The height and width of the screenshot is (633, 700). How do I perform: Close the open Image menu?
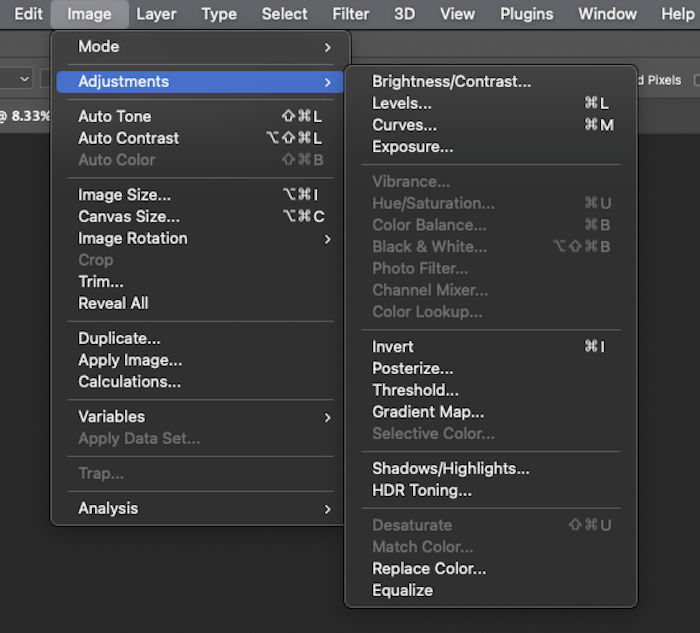89,14
